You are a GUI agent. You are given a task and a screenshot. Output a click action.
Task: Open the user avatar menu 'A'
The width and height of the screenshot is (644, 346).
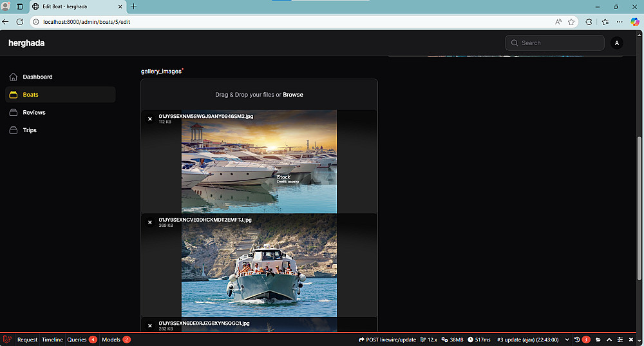(x=616, y=43)
